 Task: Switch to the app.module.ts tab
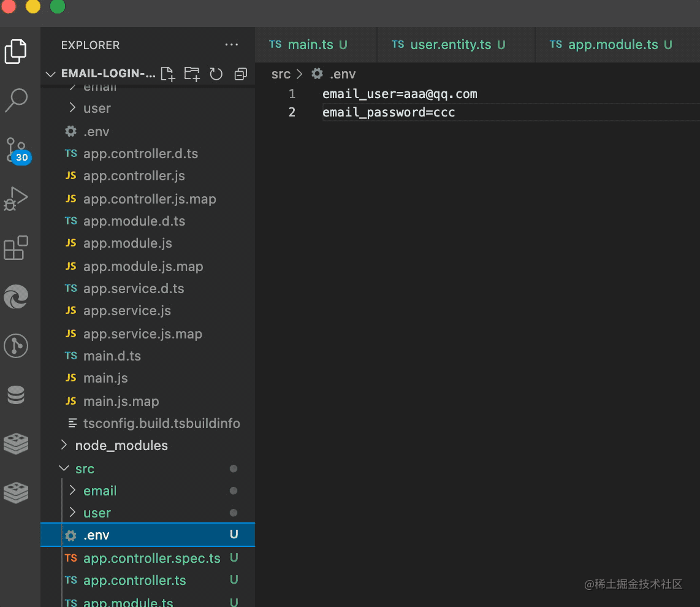(612, 45)
